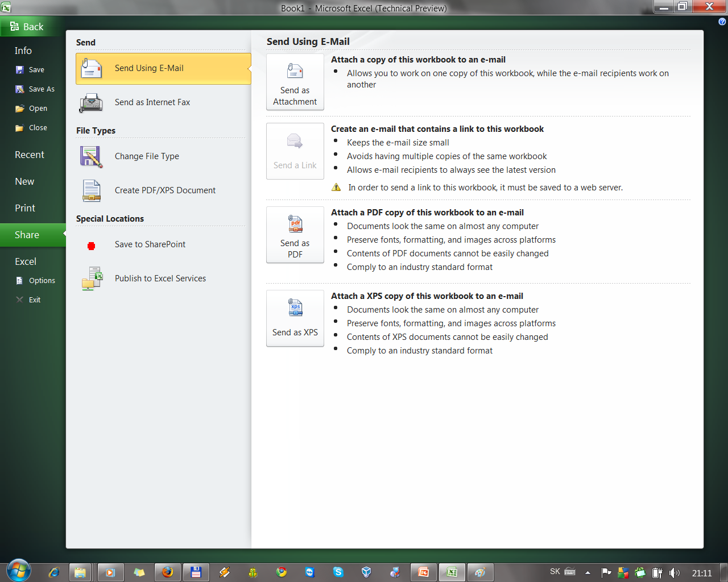Switch to Excel in taskbar
The width and height of the screenshot is (728, 582).
point(452,572)
